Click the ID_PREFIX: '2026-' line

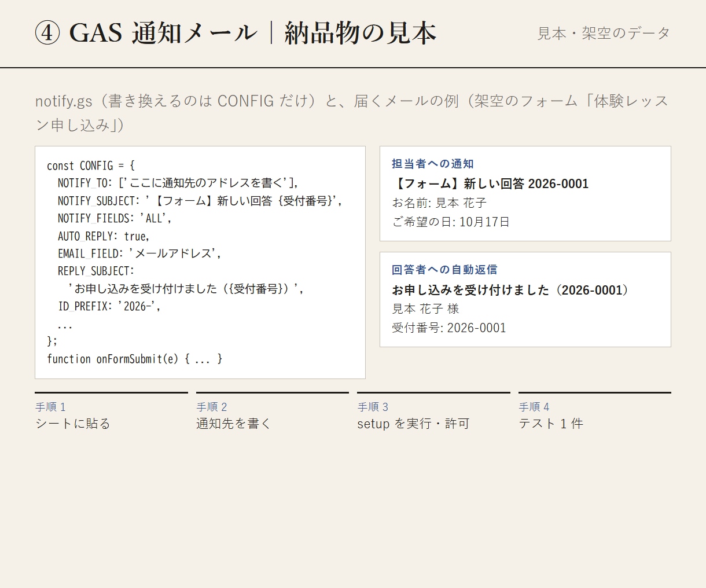click(x=109, y=306)
